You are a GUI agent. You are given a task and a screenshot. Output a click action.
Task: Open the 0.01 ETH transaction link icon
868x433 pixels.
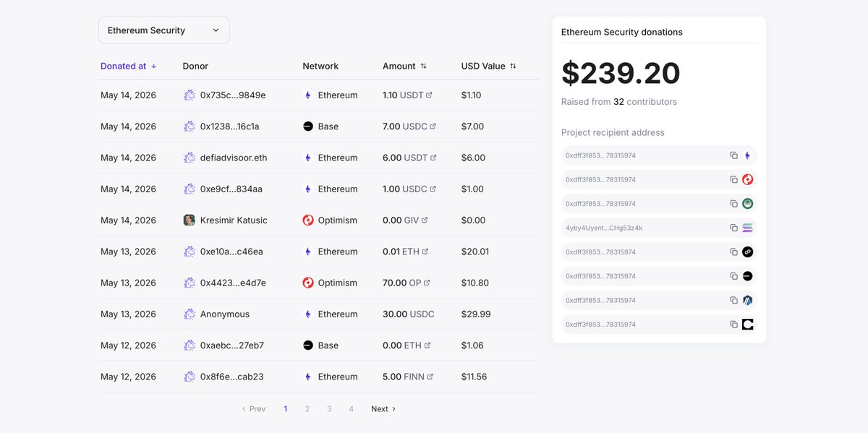(425, 252)
